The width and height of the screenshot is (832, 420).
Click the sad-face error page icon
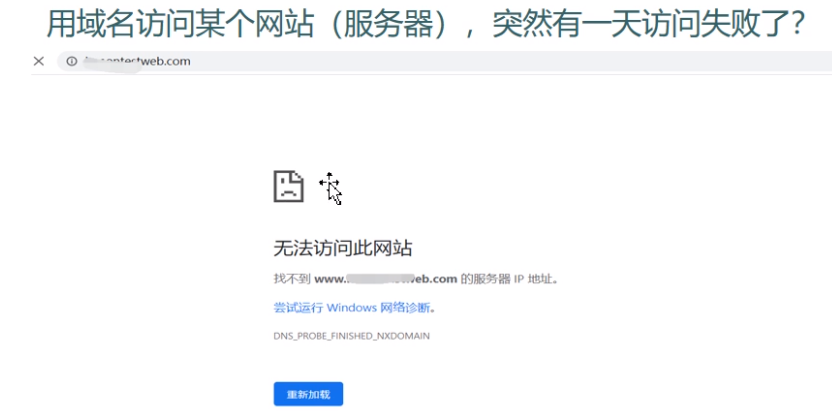click(288, 186)
